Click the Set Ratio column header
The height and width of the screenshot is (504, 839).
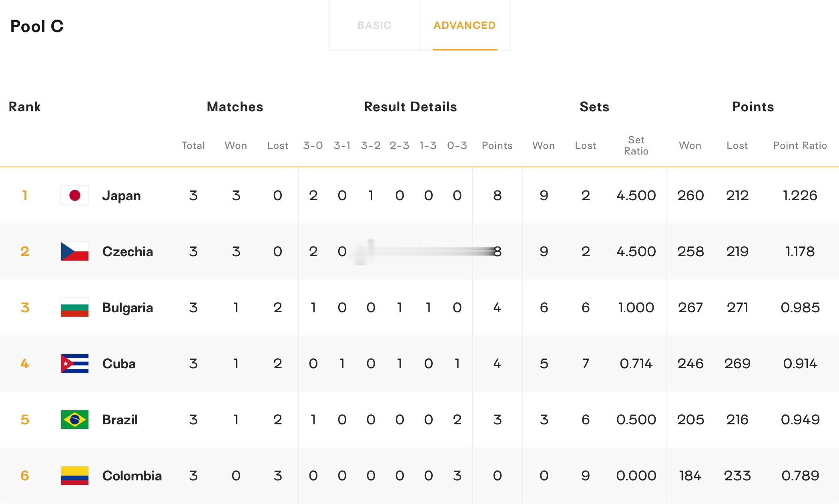tap(636, 145)
